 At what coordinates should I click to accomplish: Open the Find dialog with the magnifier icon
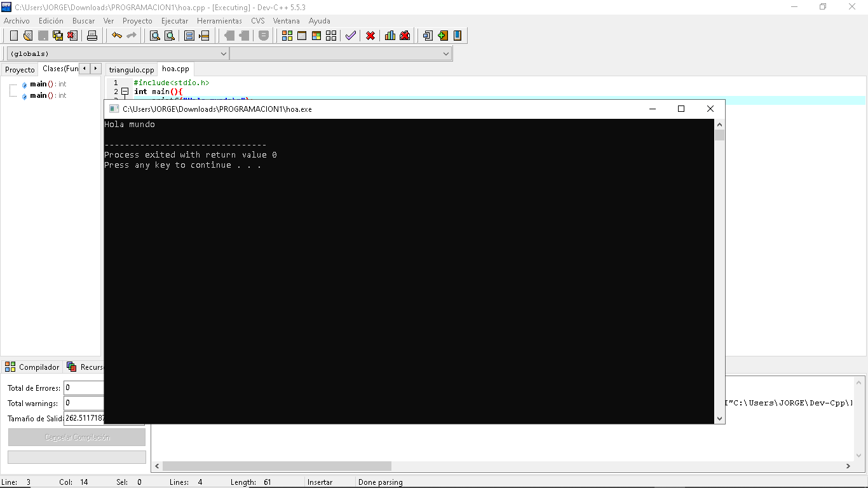click(154, 36)
